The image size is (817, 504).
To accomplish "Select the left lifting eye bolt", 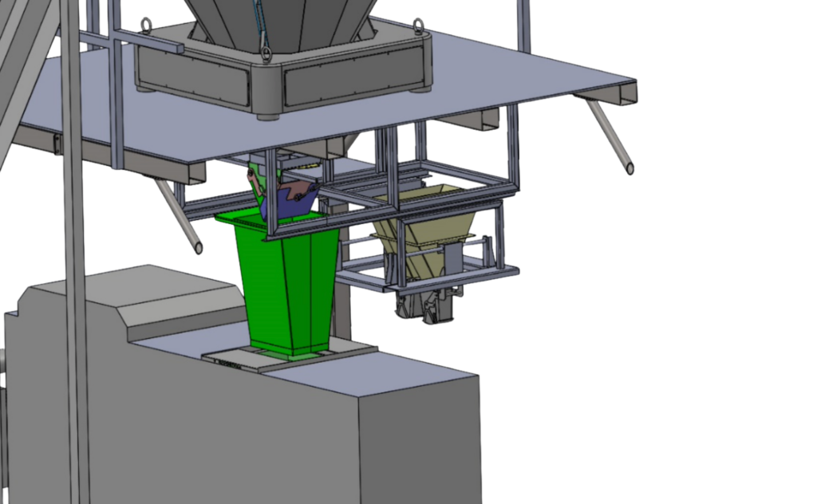I will click(x=148, y=26).
